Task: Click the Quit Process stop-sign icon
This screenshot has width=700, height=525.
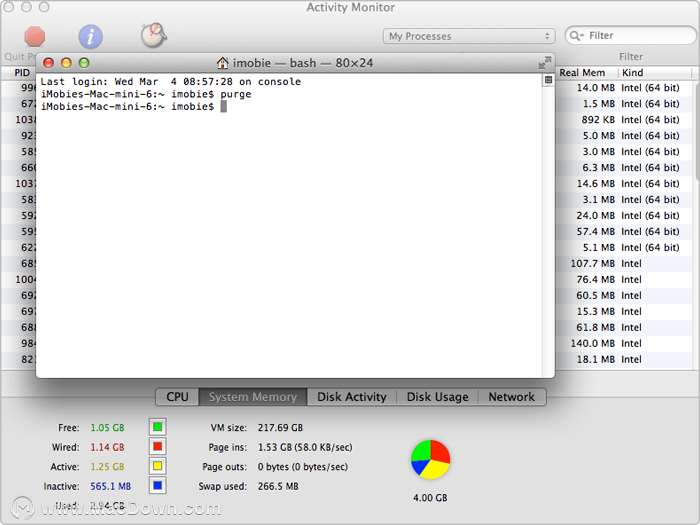Action: (35, 36)
